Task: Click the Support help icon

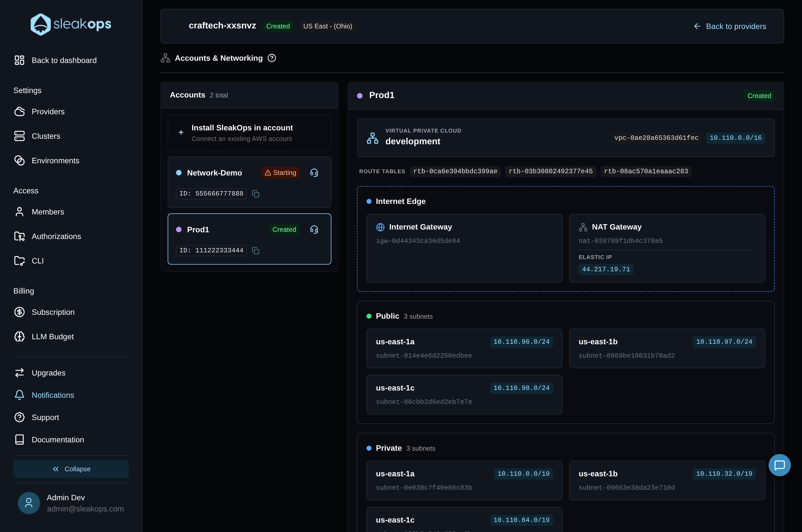Action: (20, 417)
